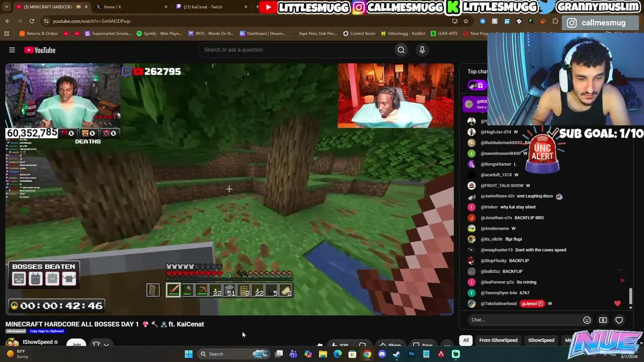The image size is (644, 362).
Task: Send a heart reaction in chat
Action: pyautogui.click(x=619, y=320)
